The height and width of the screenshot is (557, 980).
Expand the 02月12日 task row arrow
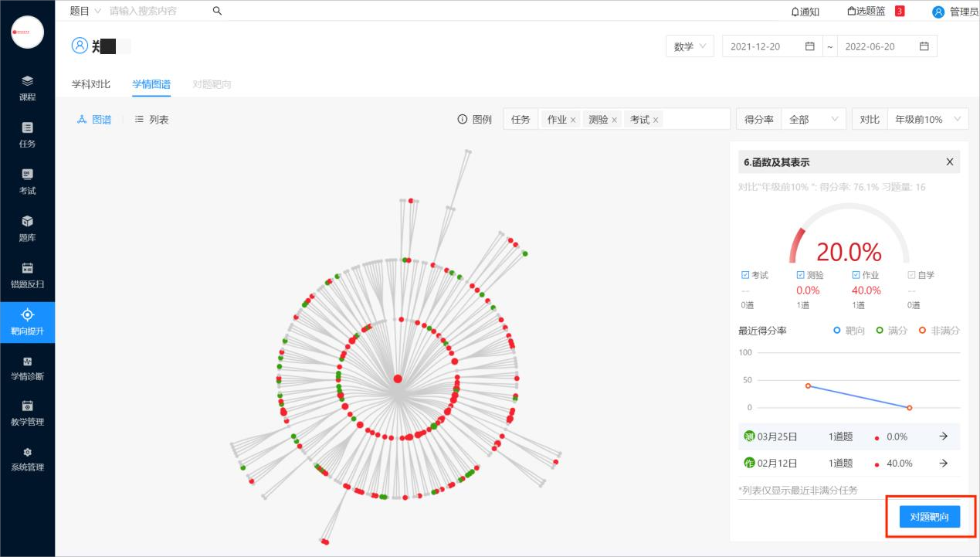coord(943,464)
